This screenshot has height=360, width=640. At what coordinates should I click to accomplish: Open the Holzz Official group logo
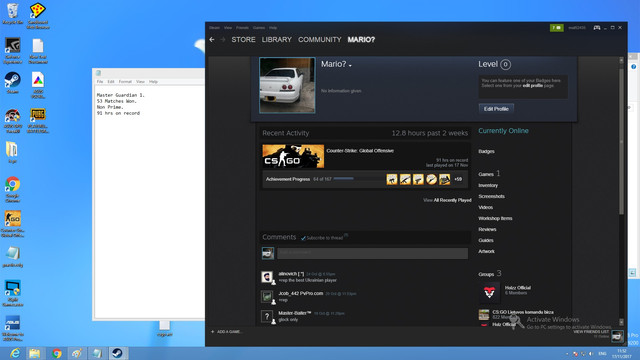[x=489, y=292]
